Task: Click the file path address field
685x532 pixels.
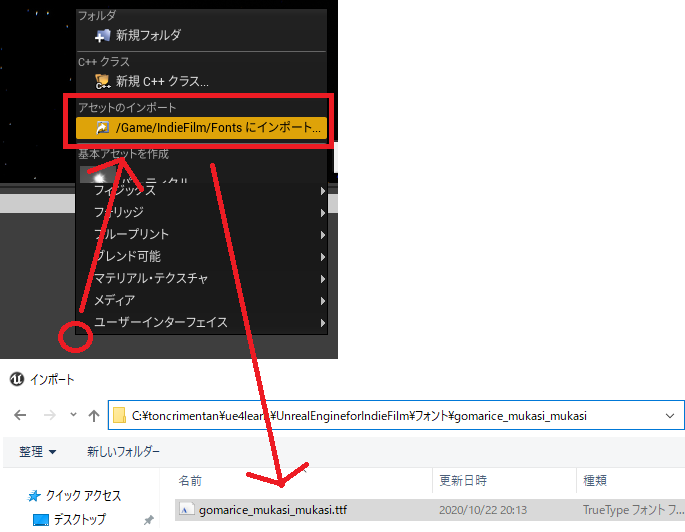Action: click(396, 415)
